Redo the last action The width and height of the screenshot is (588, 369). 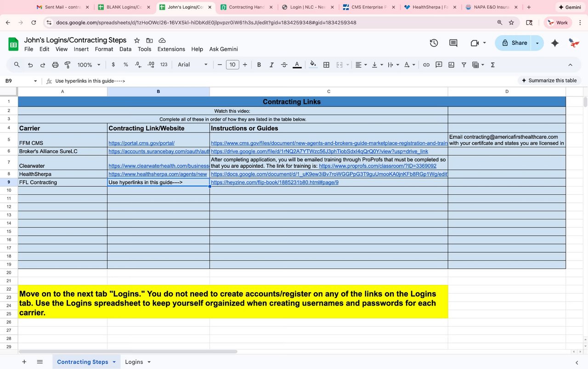tap(43, 65)
